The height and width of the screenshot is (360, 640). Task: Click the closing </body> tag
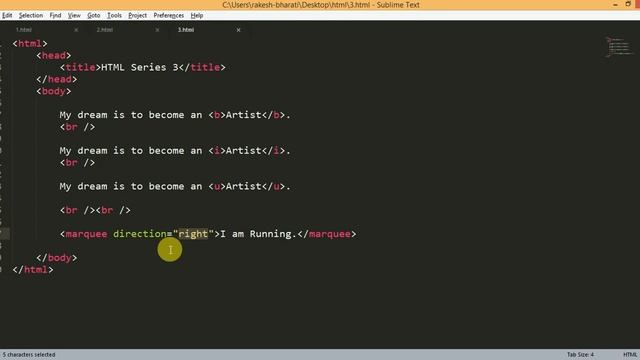click(56, 258)
